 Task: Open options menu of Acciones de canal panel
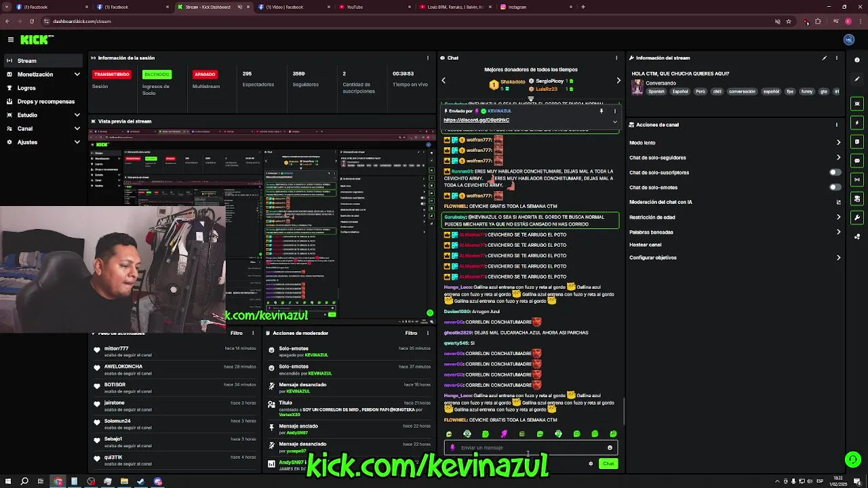click(x=837, y=125)
